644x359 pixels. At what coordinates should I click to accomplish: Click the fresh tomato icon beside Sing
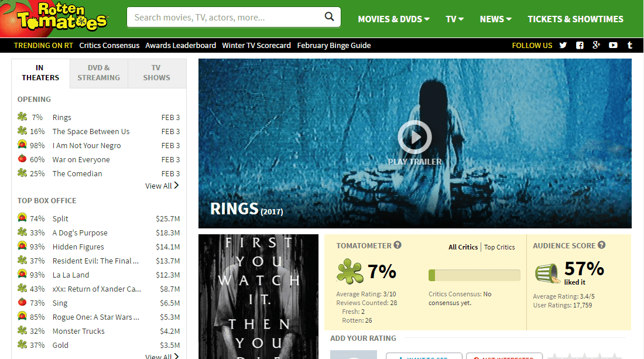click(22, 302)
